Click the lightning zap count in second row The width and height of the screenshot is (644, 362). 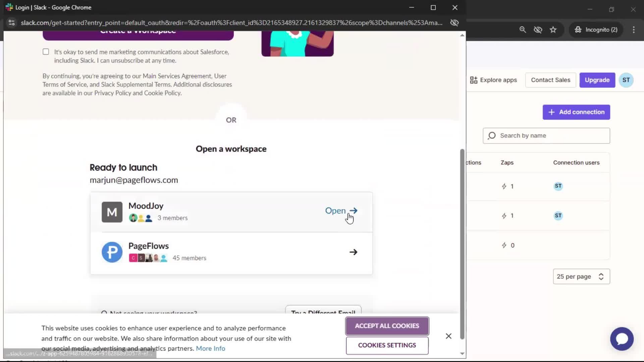[507, 216]
